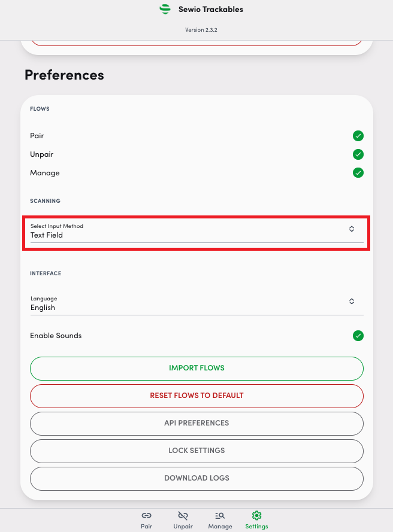Switch to the Unpair tab label
This screenshot has height=532, width=393.
pyautogui.click(x=184, y=527)
